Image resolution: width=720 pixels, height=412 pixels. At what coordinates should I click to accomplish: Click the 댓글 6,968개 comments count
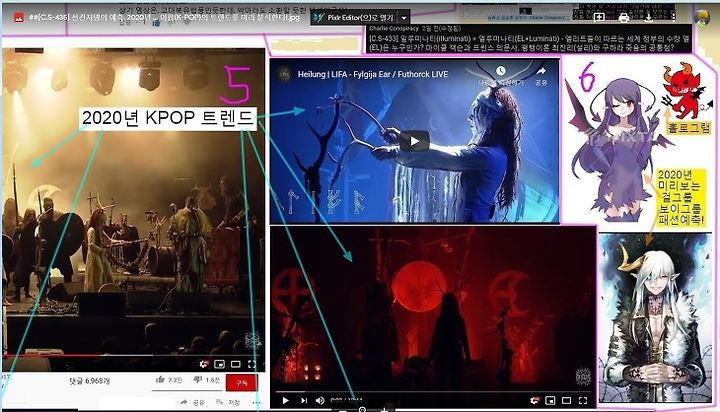pos(90,381)
